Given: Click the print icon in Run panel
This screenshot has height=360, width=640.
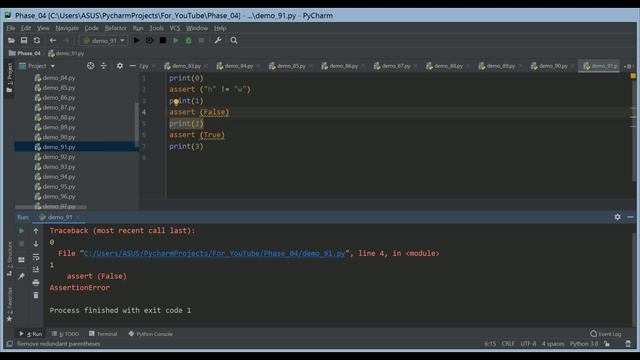Looking at the screenshot, I should click(x=36, y=282).
